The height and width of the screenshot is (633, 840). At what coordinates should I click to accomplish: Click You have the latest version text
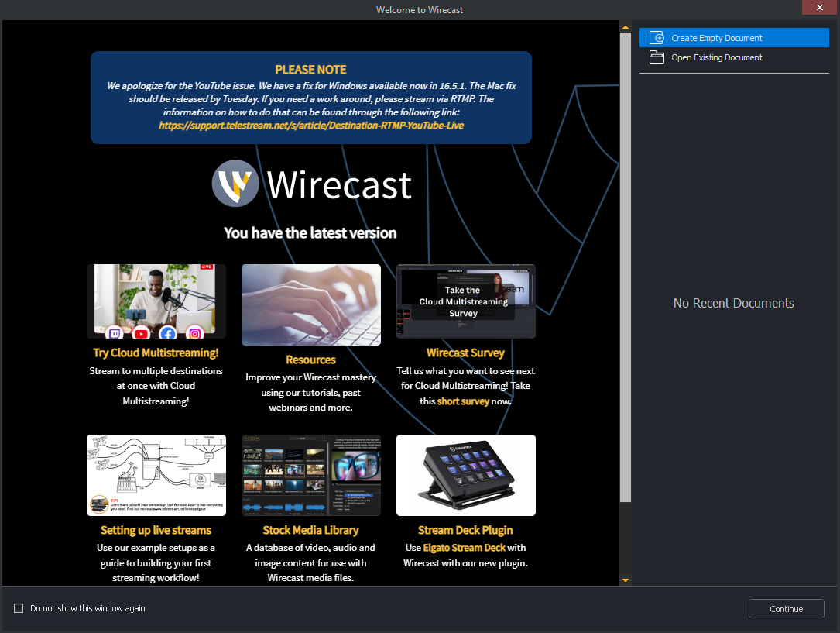click(x=310, y=233)
